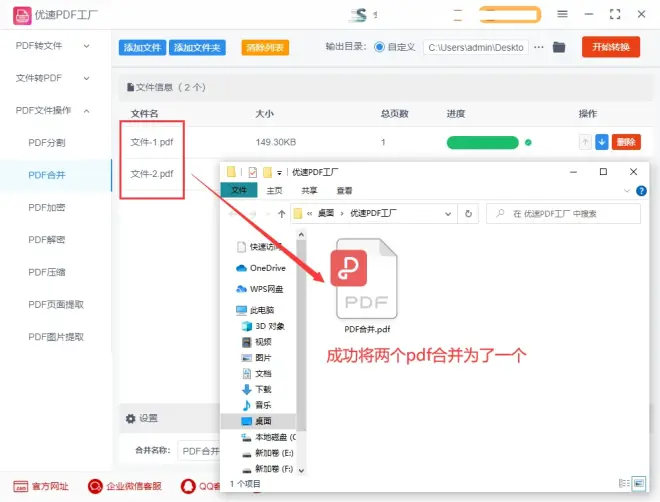
Task: Select WPS网盘 in Explorer sidebar
Action: 260,289
